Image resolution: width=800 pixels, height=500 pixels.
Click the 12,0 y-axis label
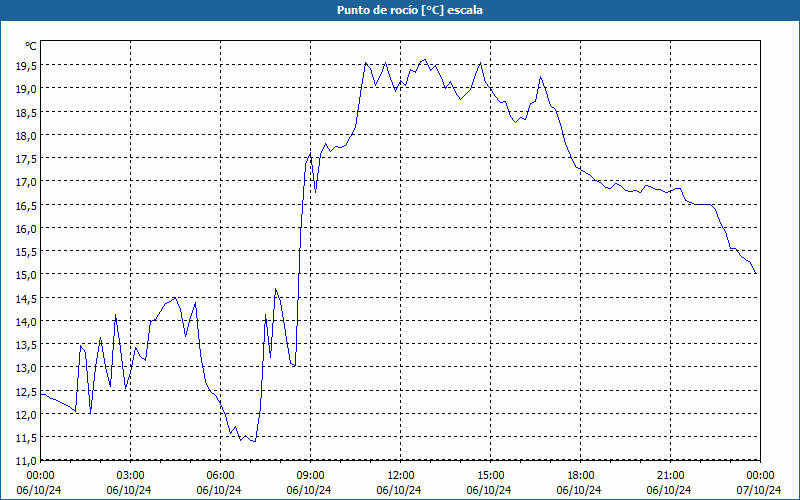tap(26, 414)
